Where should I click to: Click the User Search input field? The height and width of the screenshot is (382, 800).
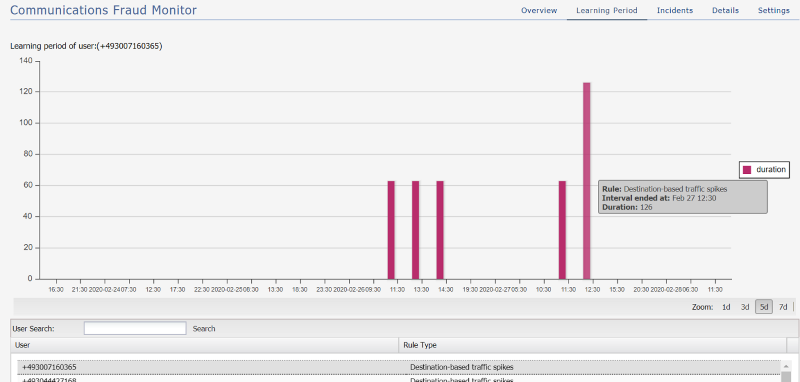point(135,328)
